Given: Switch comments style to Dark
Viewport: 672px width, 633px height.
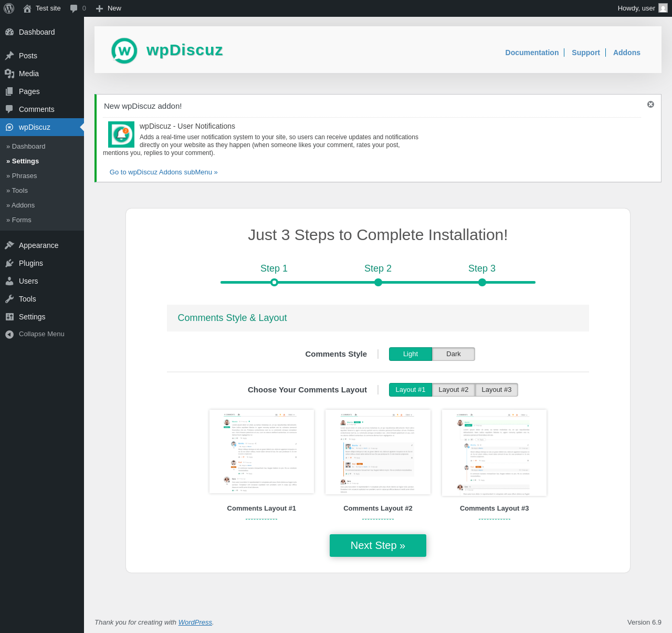Looking at the screenshot, I should click(454, 354).
